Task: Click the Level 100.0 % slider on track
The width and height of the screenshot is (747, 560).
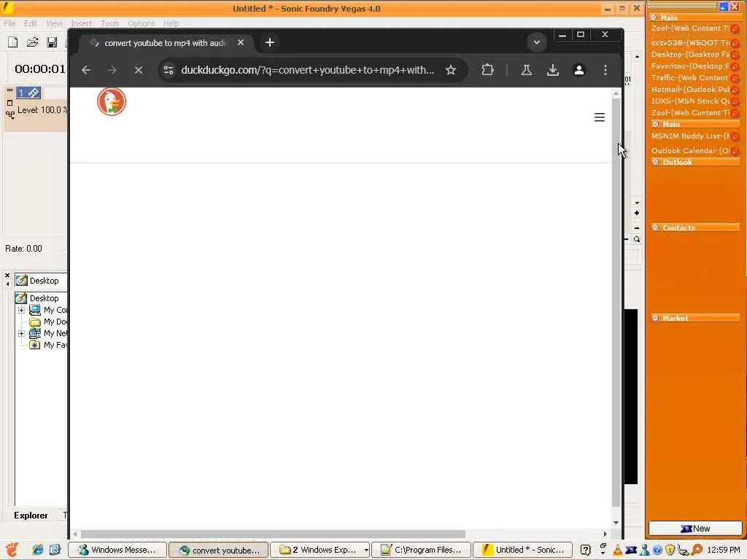Action: [42, 110]
